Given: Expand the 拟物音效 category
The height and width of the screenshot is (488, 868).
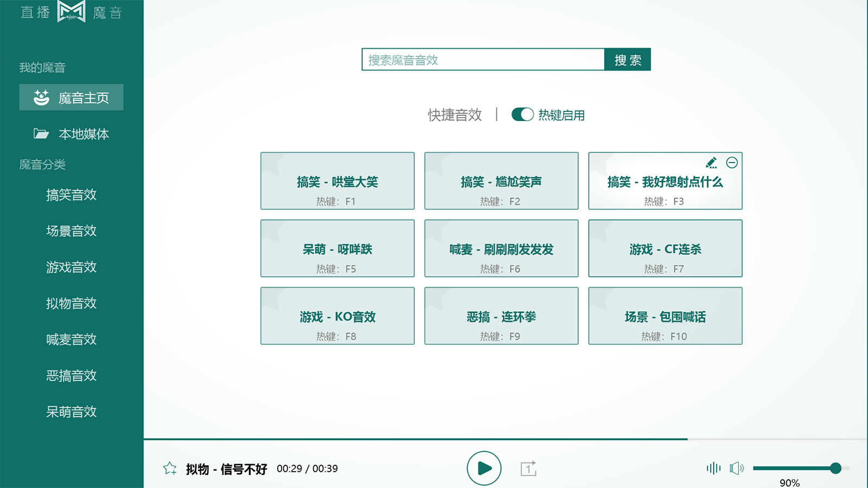Looking at the screenshot, I should coord(72,304).
